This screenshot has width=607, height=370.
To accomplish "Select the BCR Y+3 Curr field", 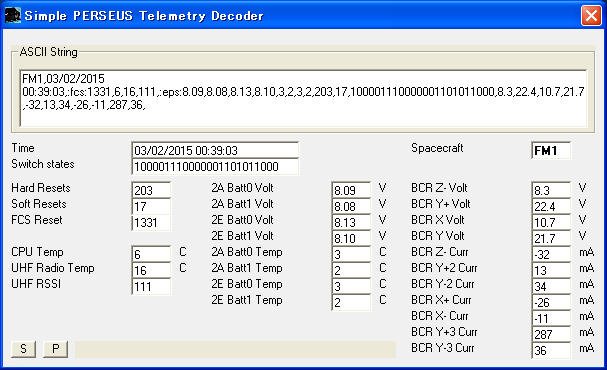I will pos(551,334).
